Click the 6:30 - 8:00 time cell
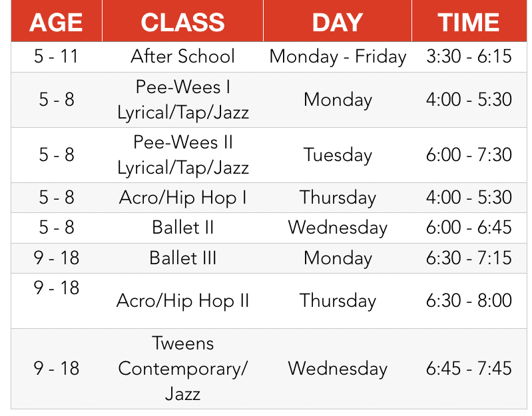532x416 pixels. click(469, 301)
